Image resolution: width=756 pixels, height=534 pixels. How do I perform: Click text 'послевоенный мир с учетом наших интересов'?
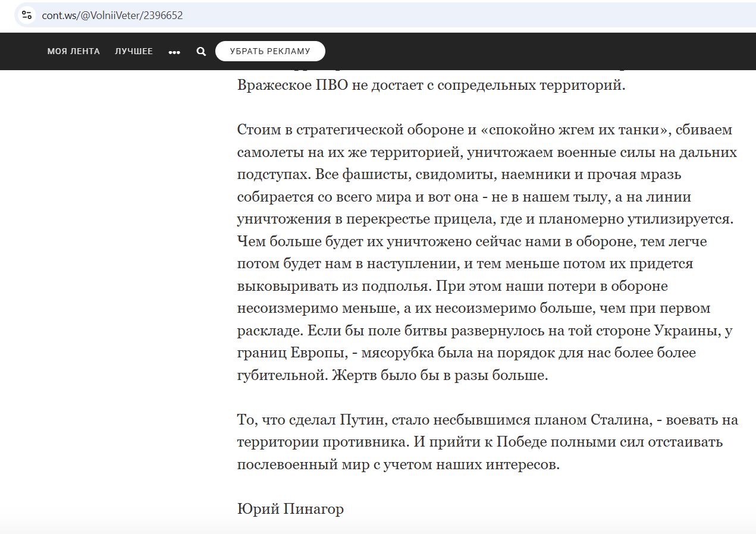(x=397, y=464)
